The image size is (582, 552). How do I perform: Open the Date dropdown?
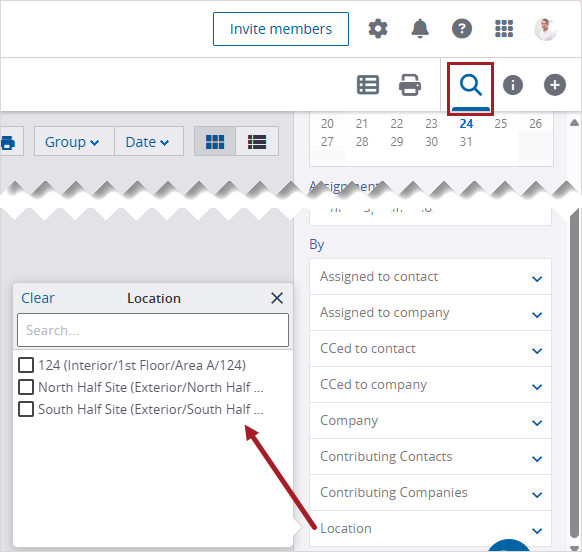pyautogui.click(x=148, y=141)
